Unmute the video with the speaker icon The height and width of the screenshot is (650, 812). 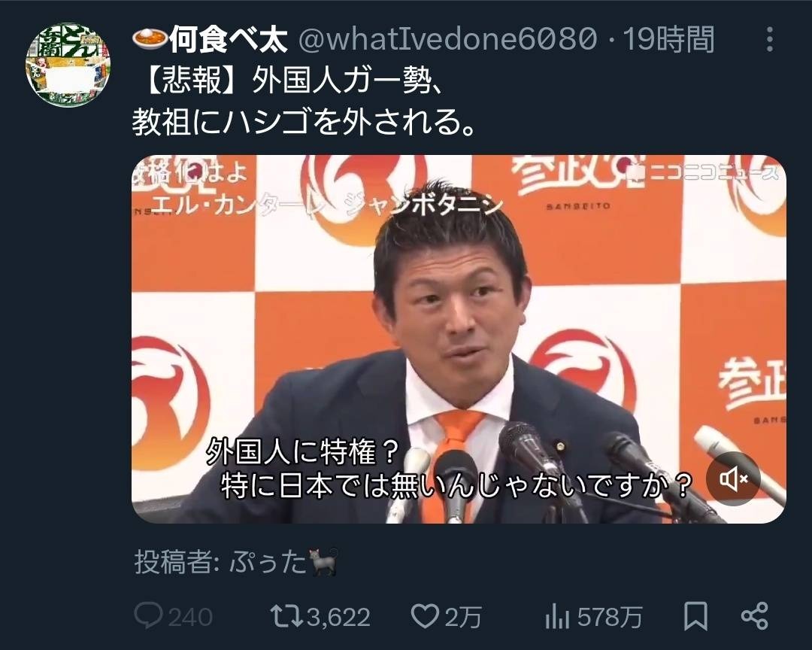(x=734, y=478)
